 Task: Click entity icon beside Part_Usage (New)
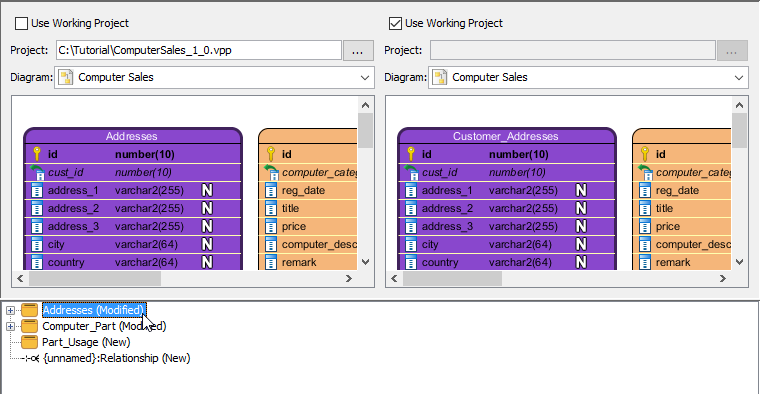[30, 342]
